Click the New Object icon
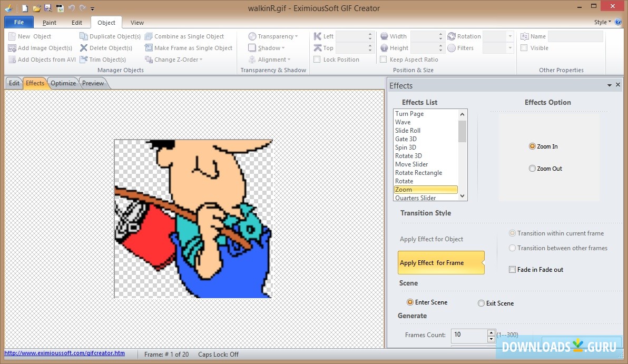 pos(12,36)
